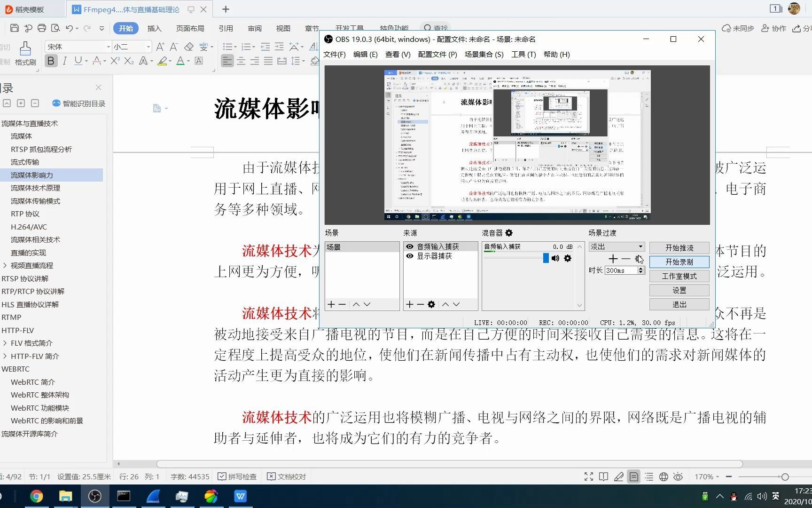Move selected source up in 来源 panel

[445, 304]
